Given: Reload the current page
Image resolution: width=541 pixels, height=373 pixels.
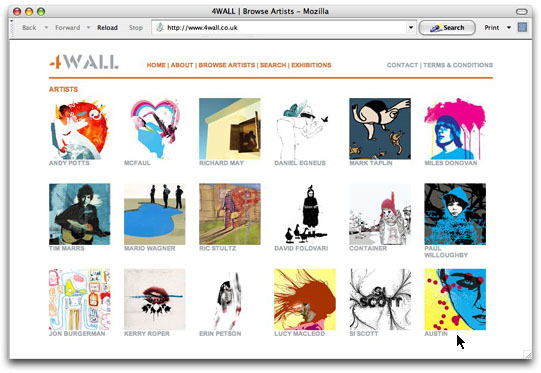Looking at the screenshot, I should coord(107,28).
